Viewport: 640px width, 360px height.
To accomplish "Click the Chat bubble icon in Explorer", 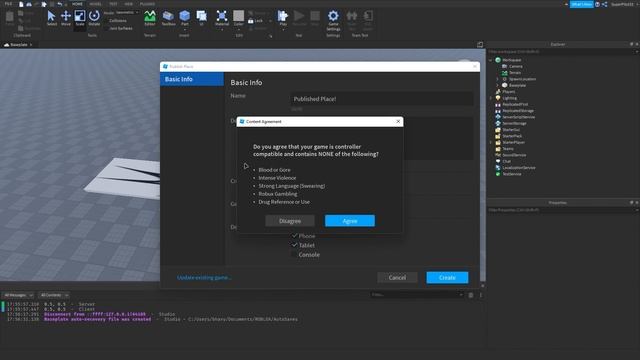I will [498, 161].
